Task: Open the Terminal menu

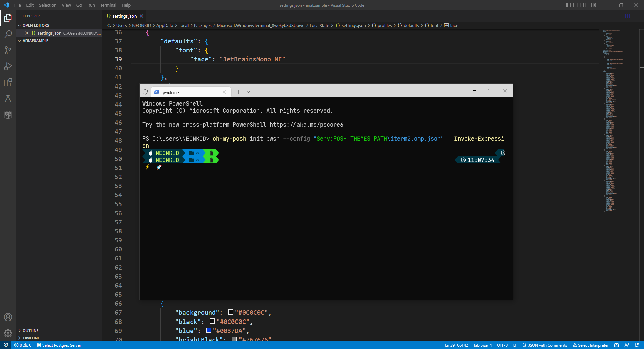Action: [108, 5]
